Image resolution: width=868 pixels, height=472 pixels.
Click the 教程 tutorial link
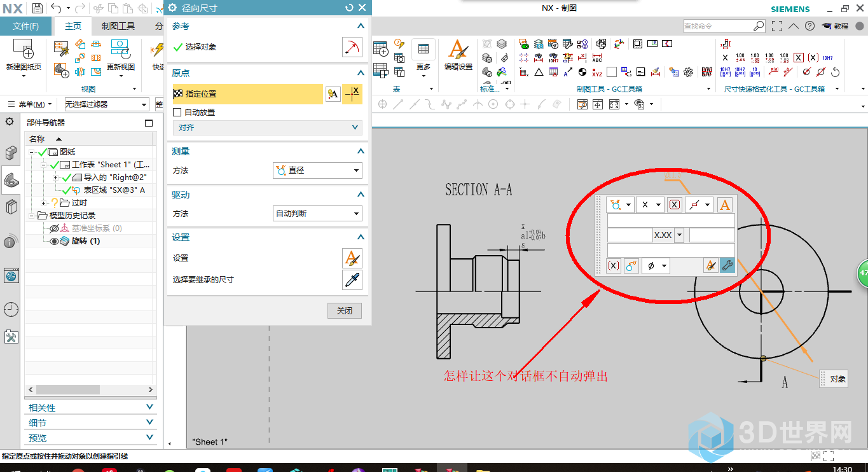(x=836, y=26)
